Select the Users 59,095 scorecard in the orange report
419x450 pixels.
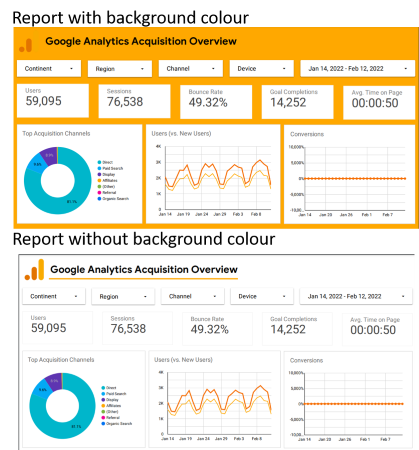pyautogui.click(x=53, y=100)
